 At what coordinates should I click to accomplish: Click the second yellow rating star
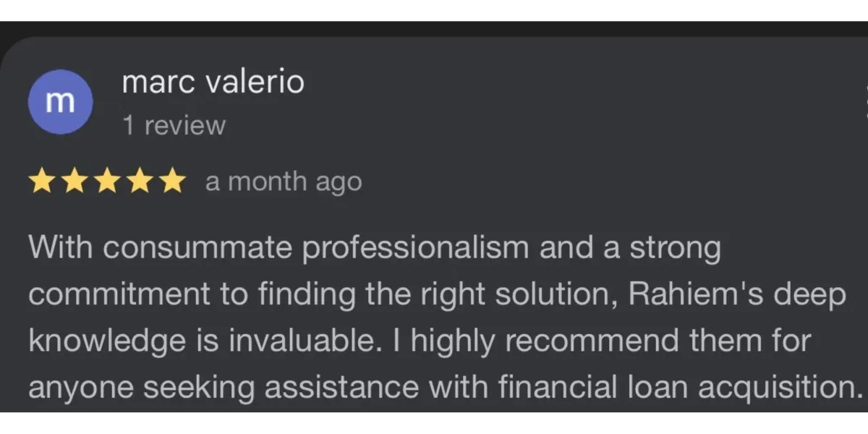[75, 182]
